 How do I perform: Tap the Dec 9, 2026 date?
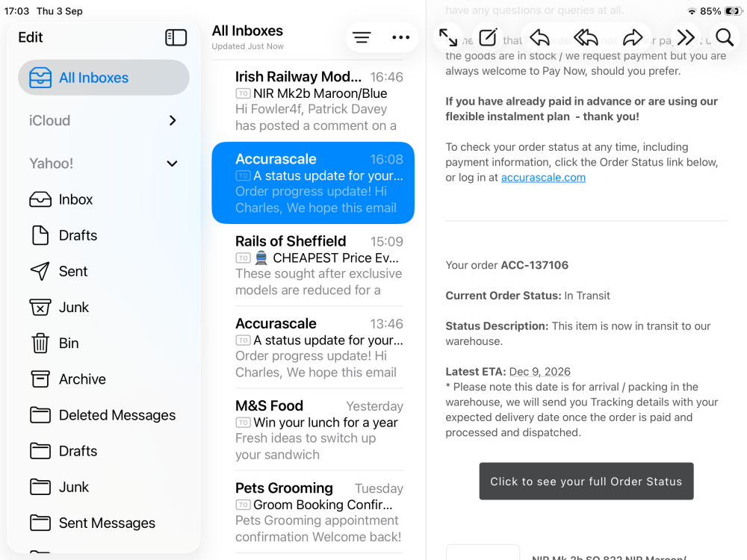pos(540,371)
